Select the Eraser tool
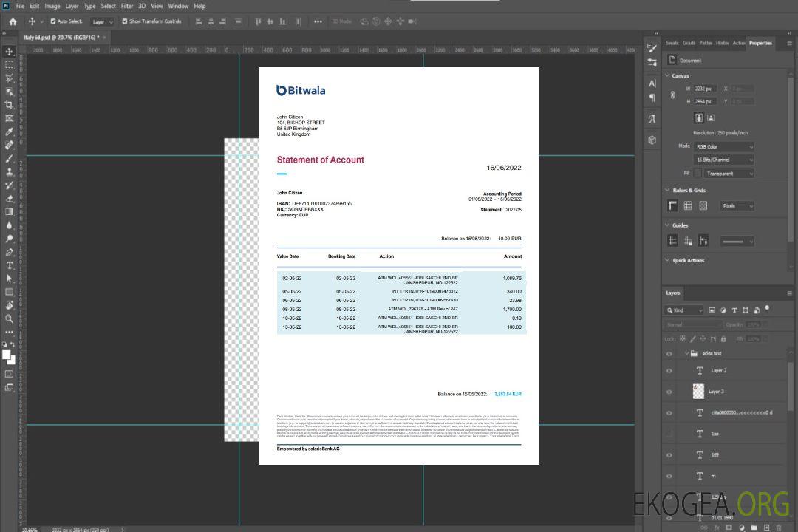Image resolution: width=798 pixels, height=532 pixels. pyautogui.click(x=9, y=199)
